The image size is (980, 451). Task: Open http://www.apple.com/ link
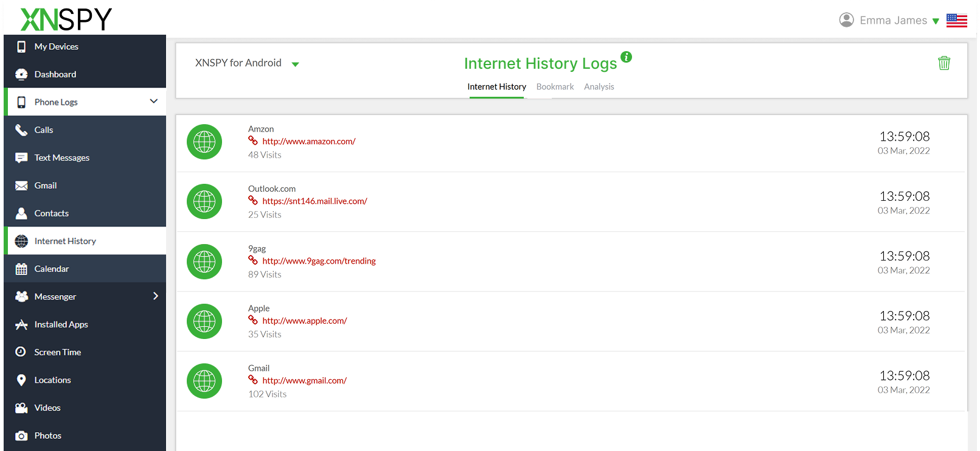[x=305, y=321]
